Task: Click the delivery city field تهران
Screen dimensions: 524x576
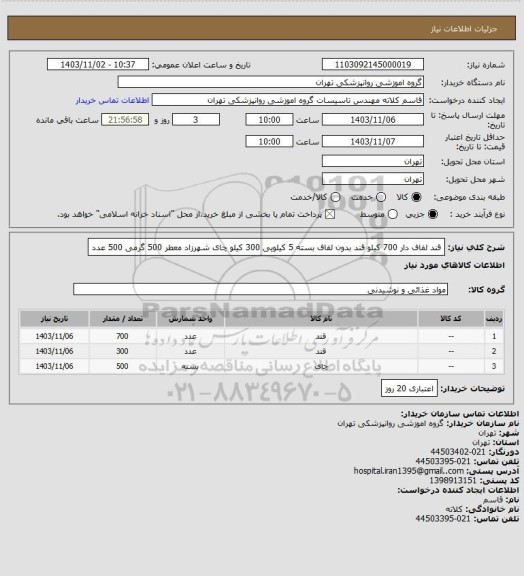Action: pos(373,179)
